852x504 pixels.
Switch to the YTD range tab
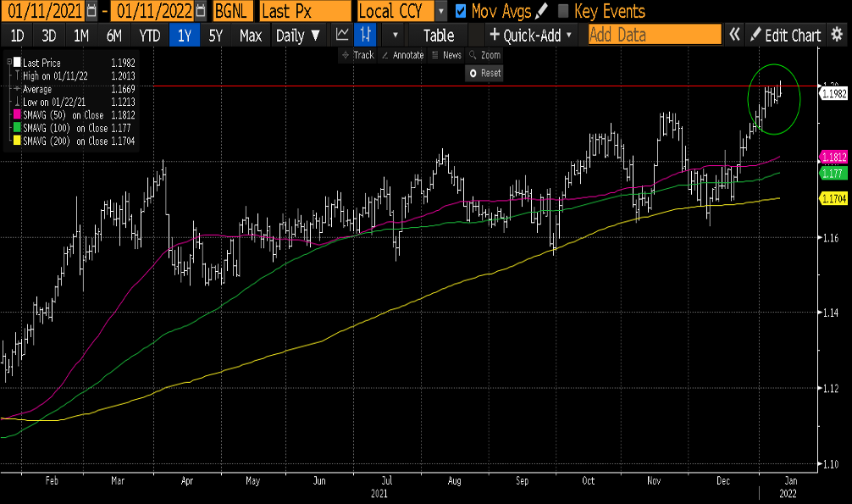click(x=150, y=35)
